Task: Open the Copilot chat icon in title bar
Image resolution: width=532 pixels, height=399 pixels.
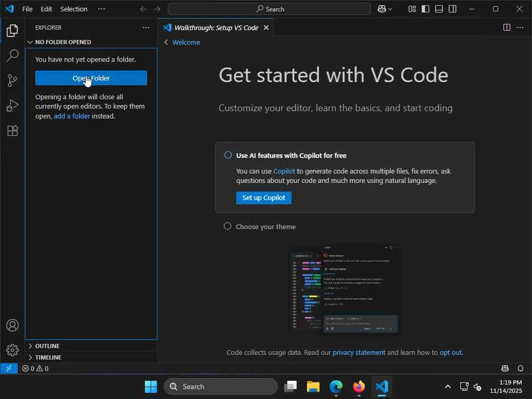Action: [x=382, y=9]
